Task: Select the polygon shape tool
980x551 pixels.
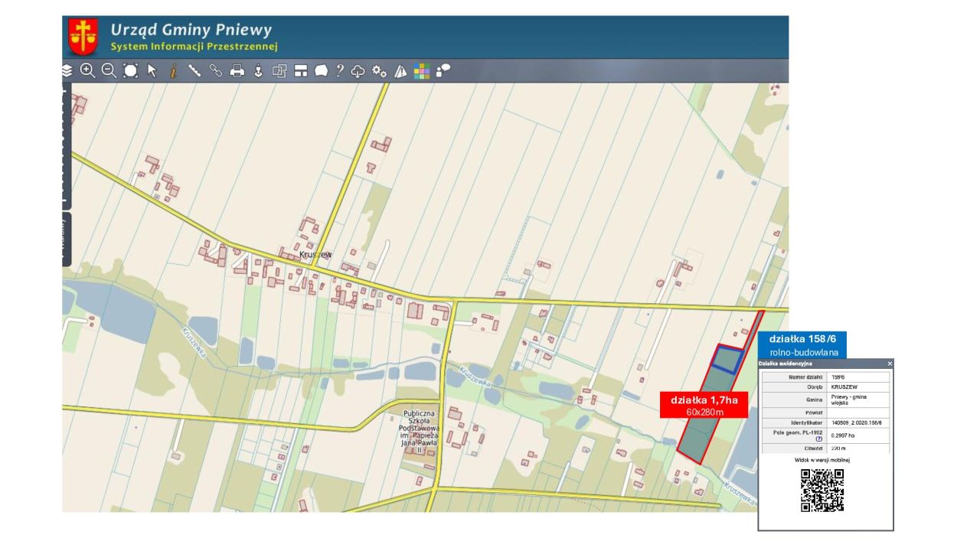Action: click(322, 70)
